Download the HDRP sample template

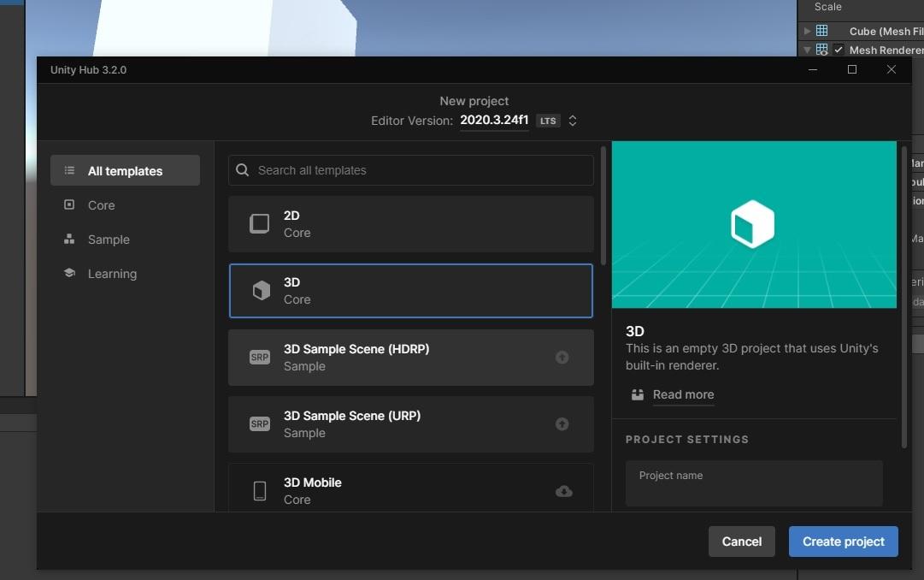coord(562,357)
